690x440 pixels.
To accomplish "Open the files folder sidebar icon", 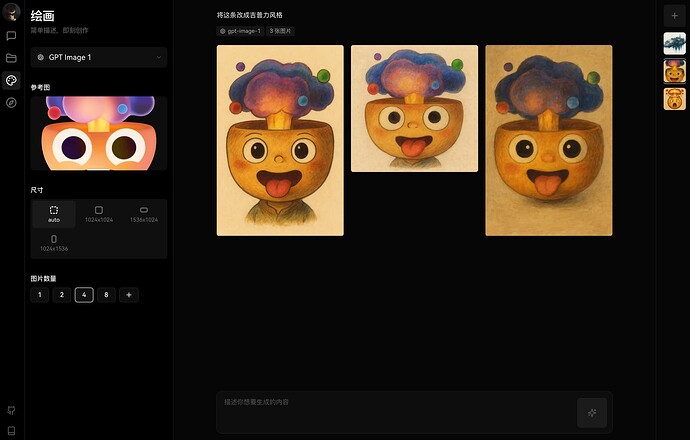I will [11, 58].
